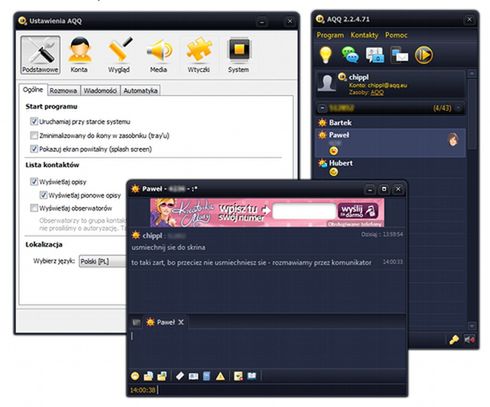Switch to the Automatyka tab

140,91
